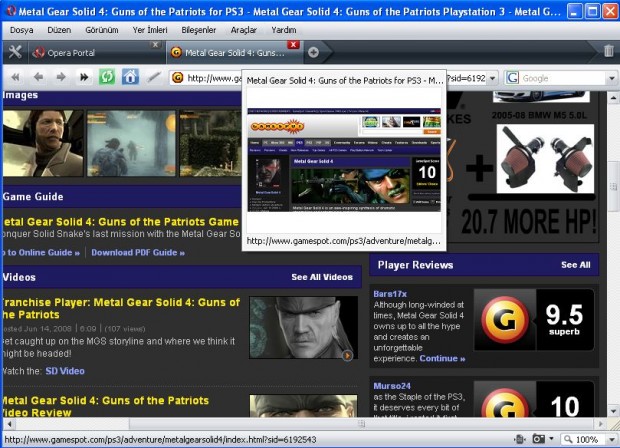Expand the camera icon dropdown arrow
The image size is (620, 448).
pyautogui.click(x=551, y=439)
